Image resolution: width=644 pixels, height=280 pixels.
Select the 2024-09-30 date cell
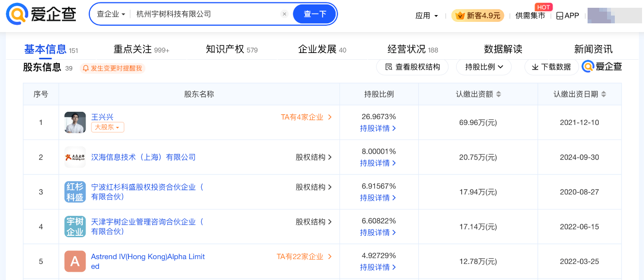coord(579,157)
